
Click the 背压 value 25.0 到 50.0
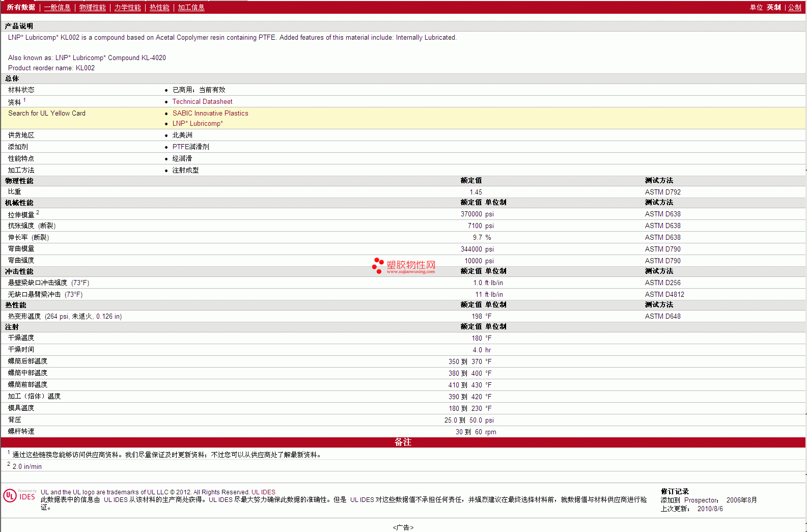(x=463, y=420)
